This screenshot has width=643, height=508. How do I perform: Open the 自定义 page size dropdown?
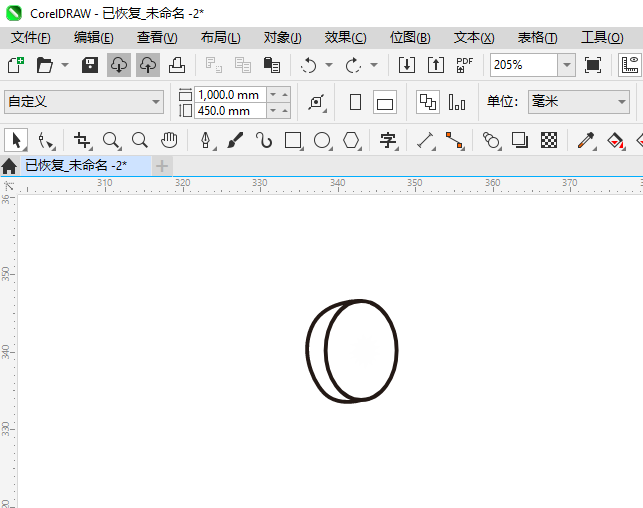click(84, 102)
